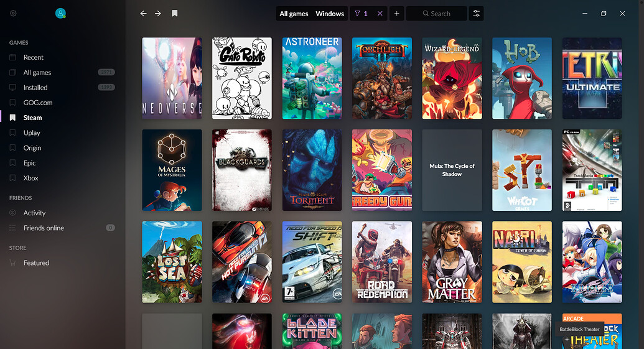Open Need for Speed Hot Pursuit cover
This screenshot has height=349, width=644.
[x=242, y=262]
